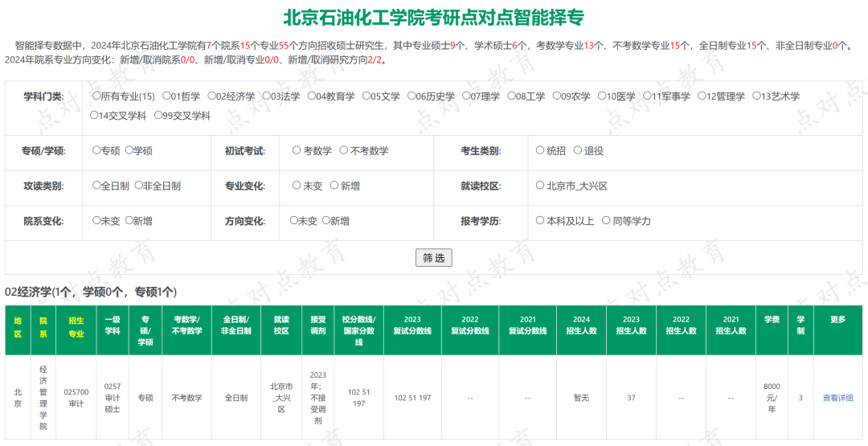Click the 专硕/学硕 column header

(145, 330)
